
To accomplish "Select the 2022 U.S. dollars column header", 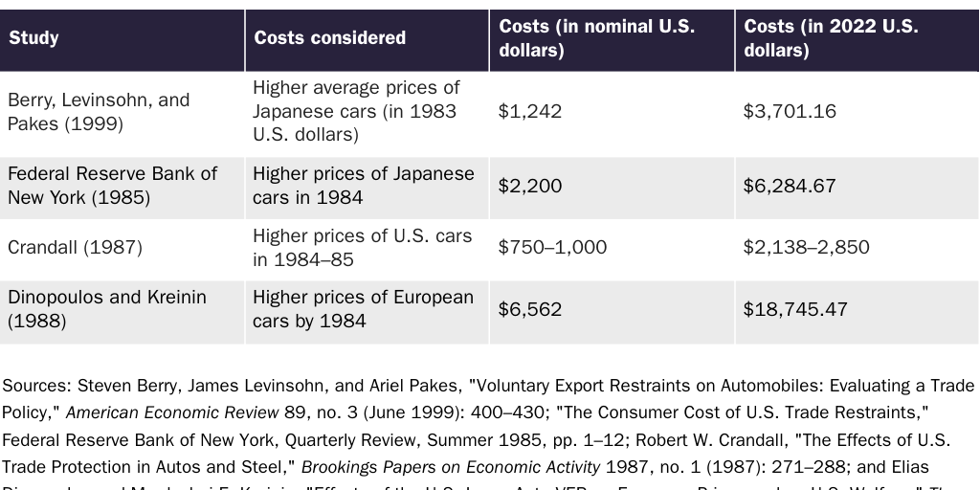I will click(x=831, y=38).
